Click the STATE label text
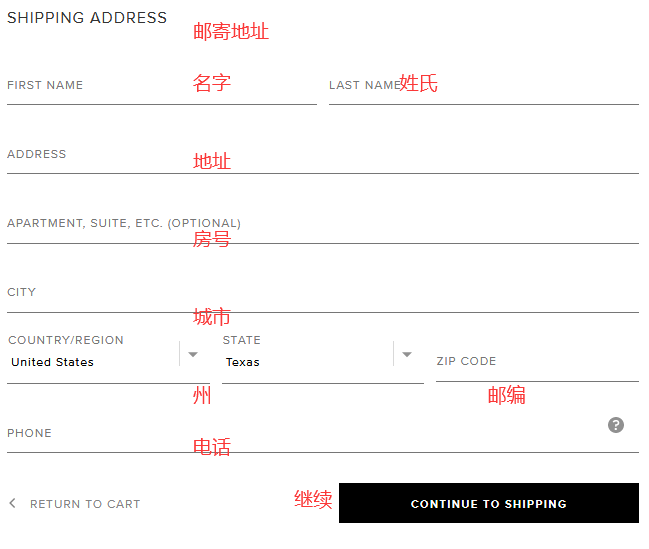649x549 pixels. [x=242, y=340]
